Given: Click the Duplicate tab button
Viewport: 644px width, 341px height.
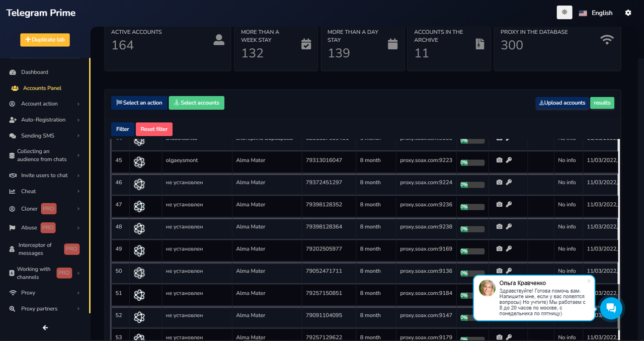Looking at the screenshot, I should [45, 40].
